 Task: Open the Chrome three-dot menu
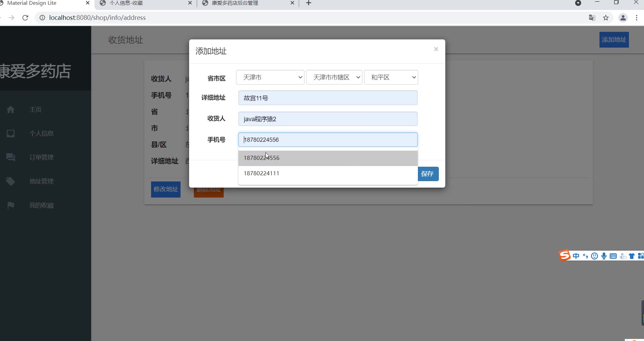[637, 18]
